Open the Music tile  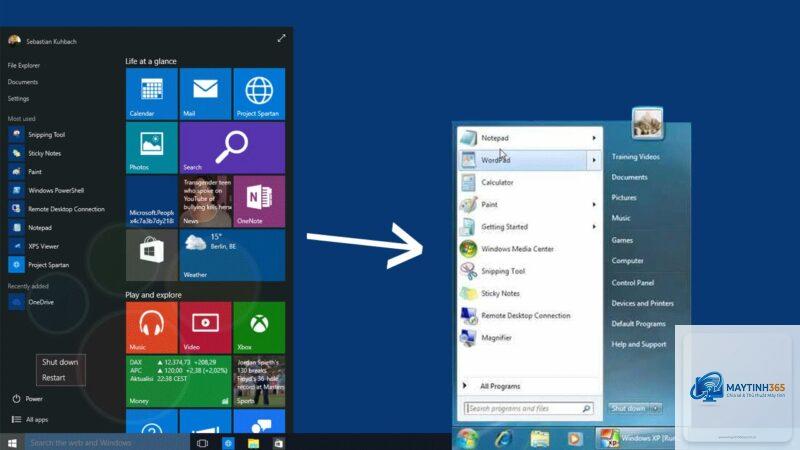152,328
